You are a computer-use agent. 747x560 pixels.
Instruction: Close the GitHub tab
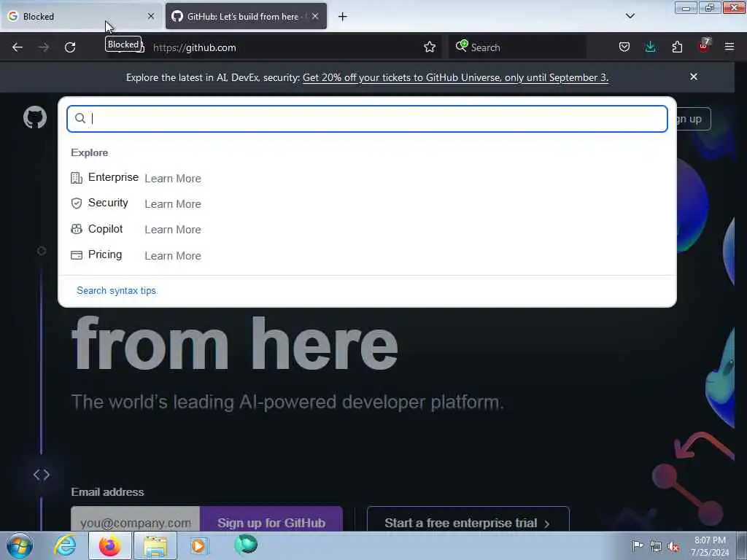(315, 16)
